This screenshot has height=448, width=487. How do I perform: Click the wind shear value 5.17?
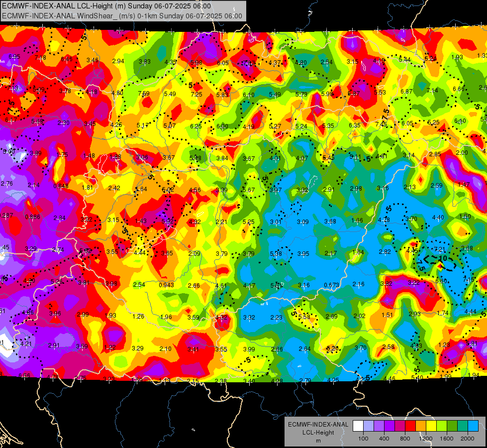pos(143,125)
